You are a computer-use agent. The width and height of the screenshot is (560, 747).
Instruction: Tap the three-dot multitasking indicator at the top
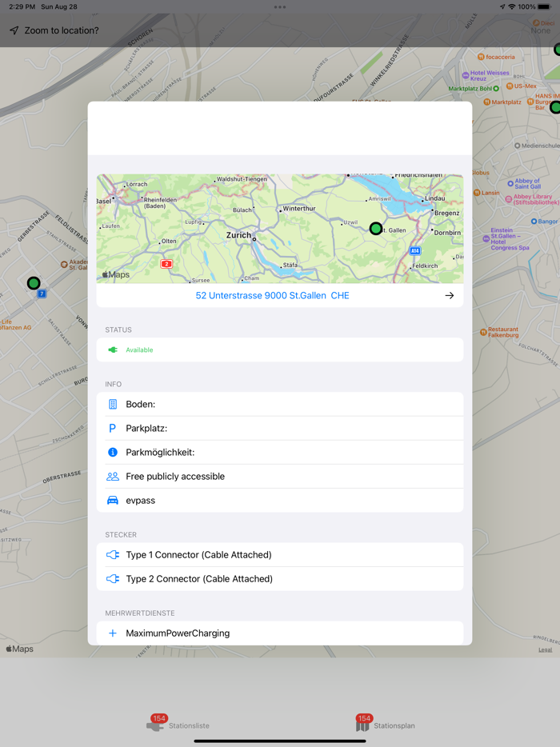280,7
